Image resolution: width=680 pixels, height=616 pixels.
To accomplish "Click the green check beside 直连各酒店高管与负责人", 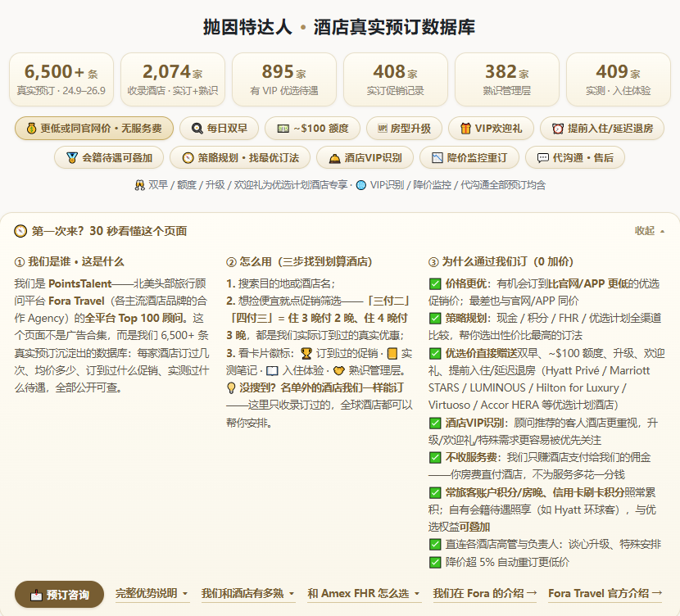I will (435, 545).
